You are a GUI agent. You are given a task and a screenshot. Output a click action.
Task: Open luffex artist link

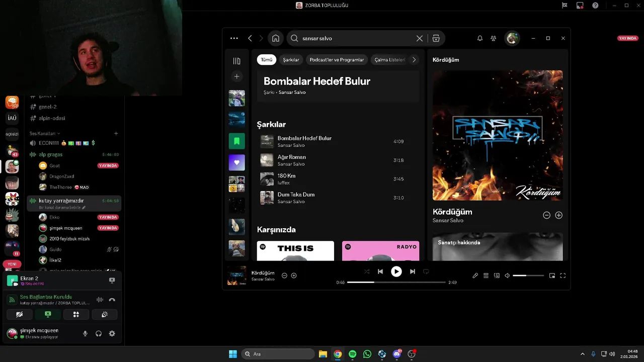pos(284,183)
